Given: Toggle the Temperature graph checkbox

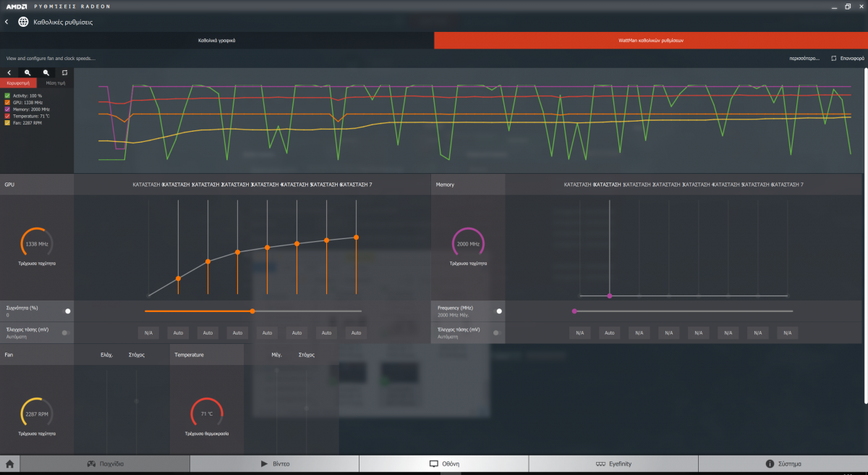Looking at the screenshot, I should [x=7, y=116].
